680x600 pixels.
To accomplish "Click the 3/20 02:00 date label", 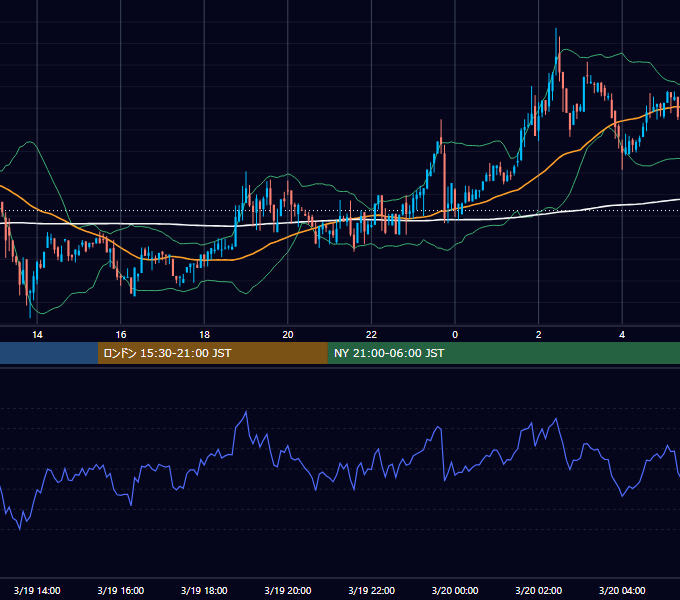I will [539, 590].
